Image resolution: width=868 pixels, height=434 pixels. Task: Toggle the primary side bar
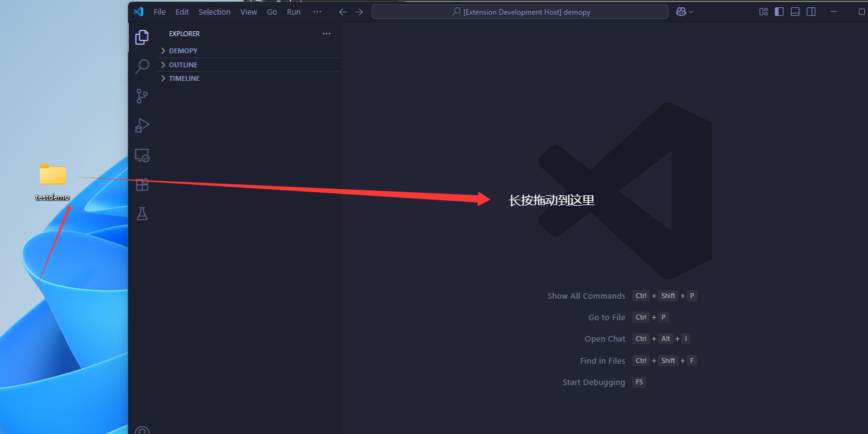(779, 12)
